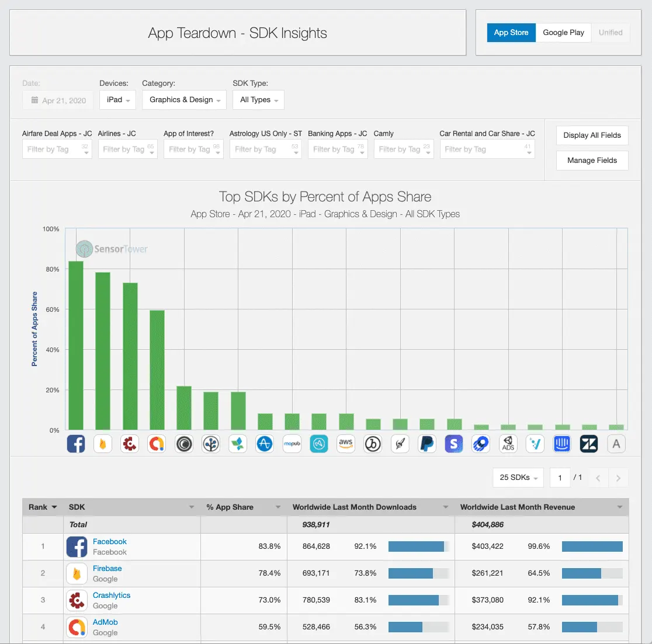
Task: Open the Firebase SDK link in table
Action: [107, 569]
